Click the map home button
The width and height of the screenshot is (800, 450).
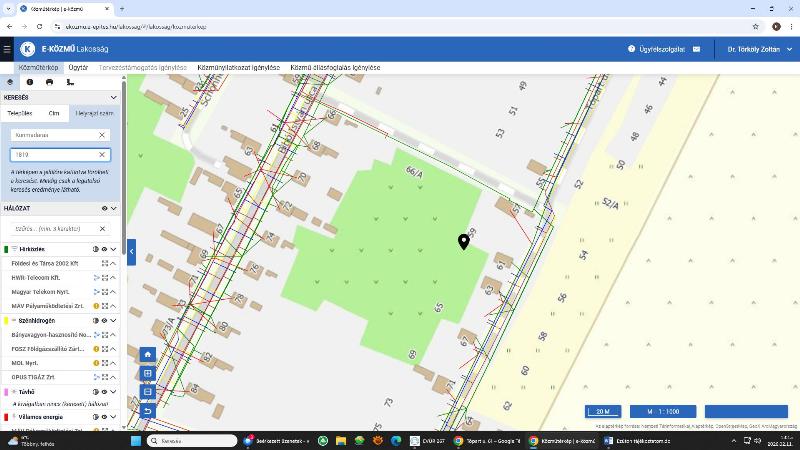(147, 354)
